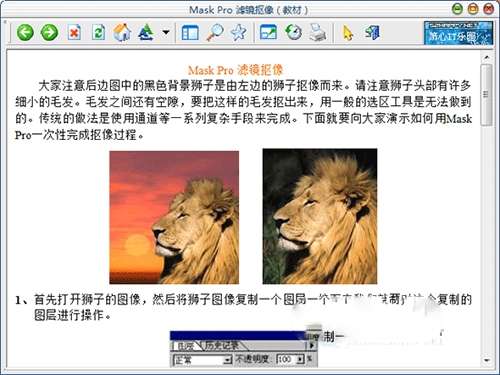Click the black background lion image
500x375 pixels.
click(320, 216)
